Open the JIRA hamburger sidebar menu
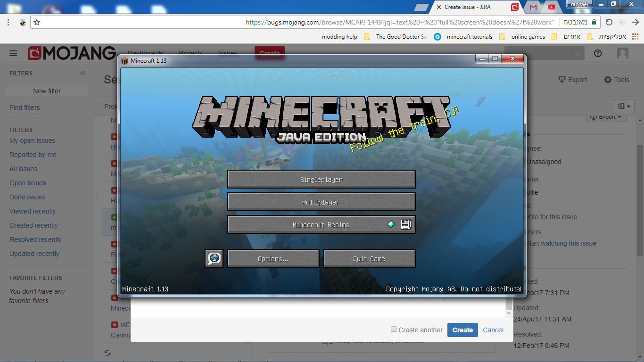 tap(13, 53)
